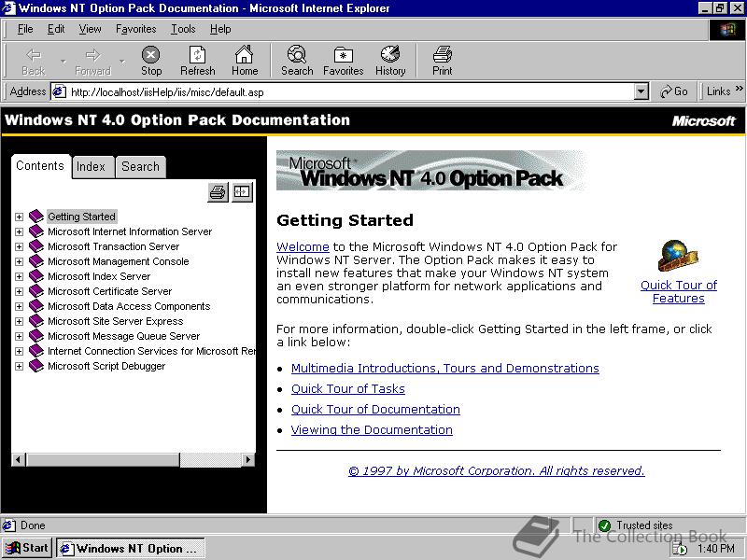Go to Home via the house icon
This screenshot has height=560, width=747.
245,55
